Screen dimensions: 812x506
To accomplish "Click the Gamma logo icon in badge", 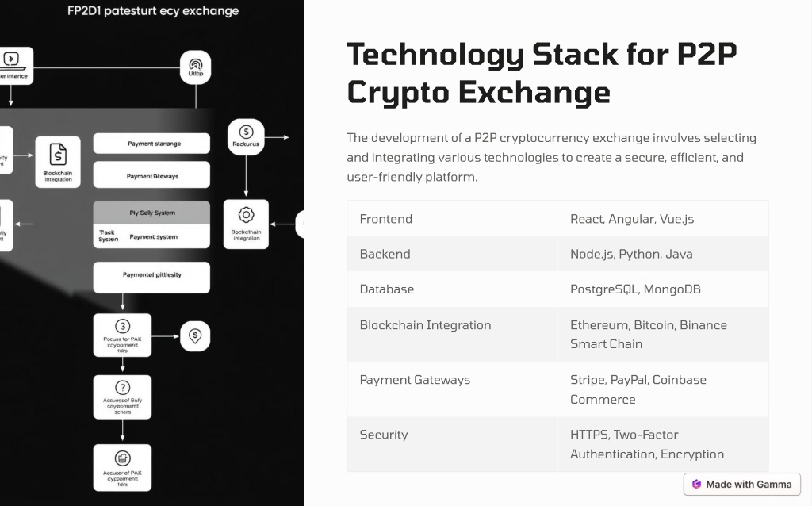I will [x=696, y=485].
